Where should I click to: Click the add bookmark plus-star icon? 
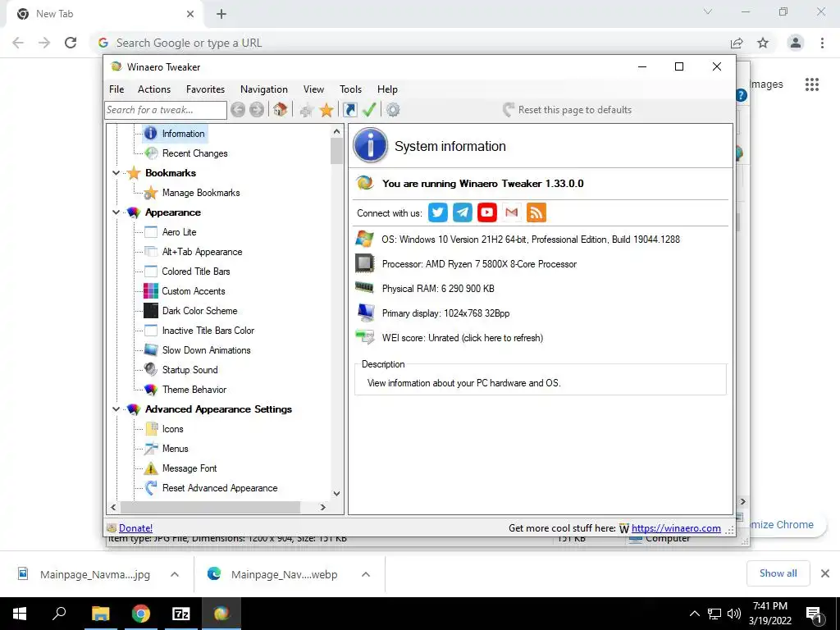click(307, 111)
